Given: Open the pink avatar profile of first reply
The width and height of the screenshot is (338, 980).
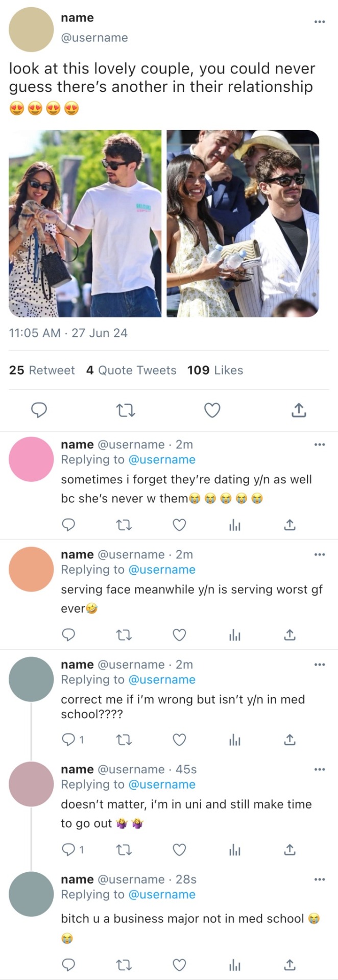Looking at the screenshot, I should pyautogui.click(x=31, y=459).
